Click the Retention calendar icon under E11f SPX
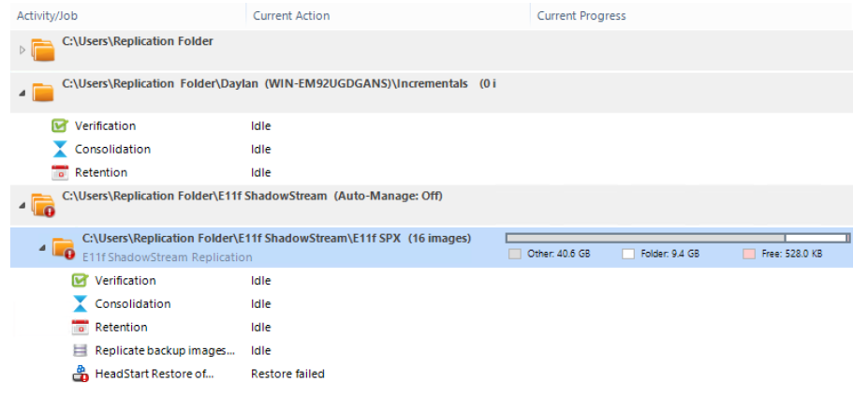The height and width of the screenshot is (397, 868). tap(80, 327)
